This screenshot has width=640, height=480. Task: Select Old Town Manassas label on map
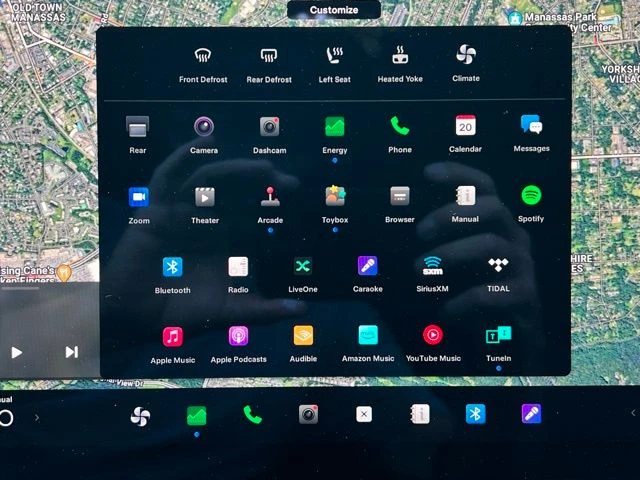point(38,12)
